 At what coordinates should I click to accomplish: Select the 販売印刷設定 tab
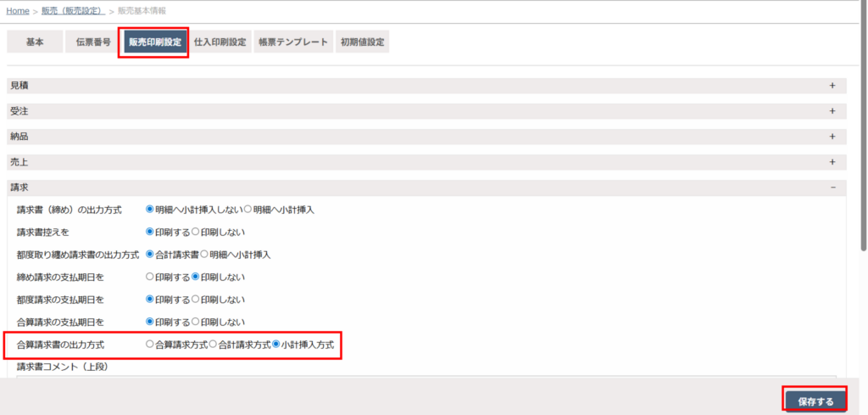154,42
